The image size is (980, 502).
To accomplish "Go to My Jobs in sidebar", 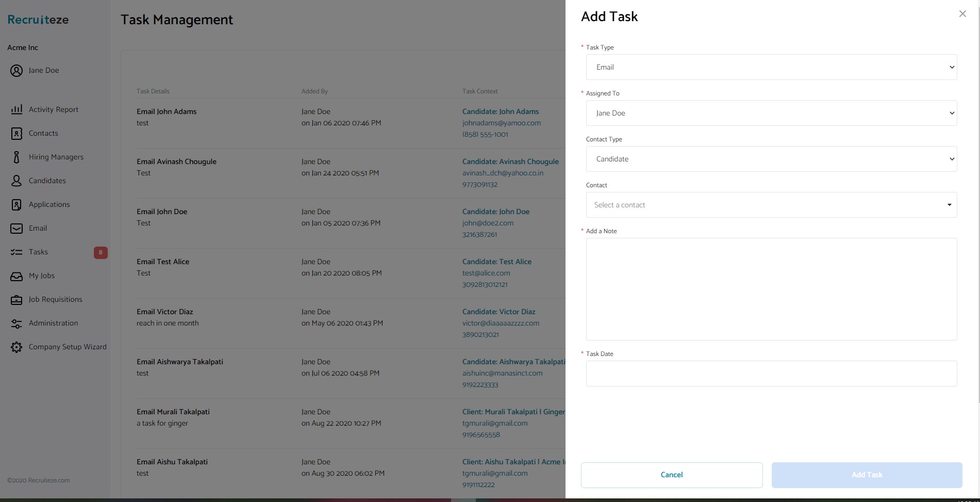I will (x=41, y=276).
